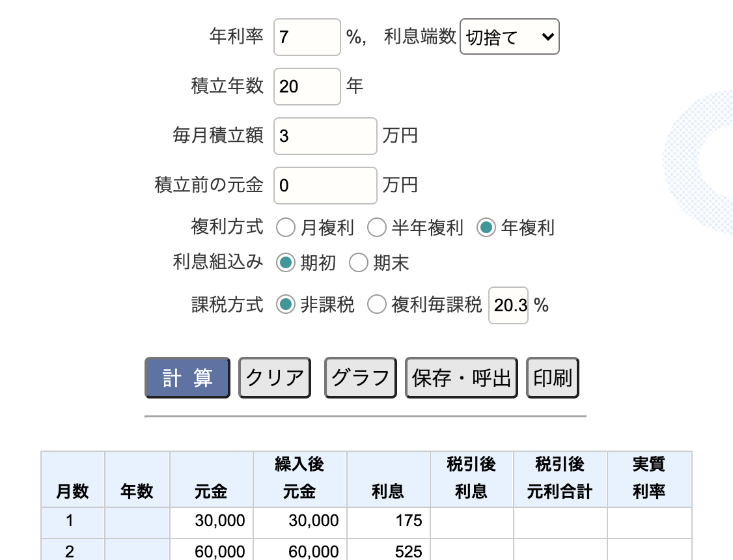The image size is (733, 560).
Task: Click the initial principal field showing 0
Action: coord(324,185)
